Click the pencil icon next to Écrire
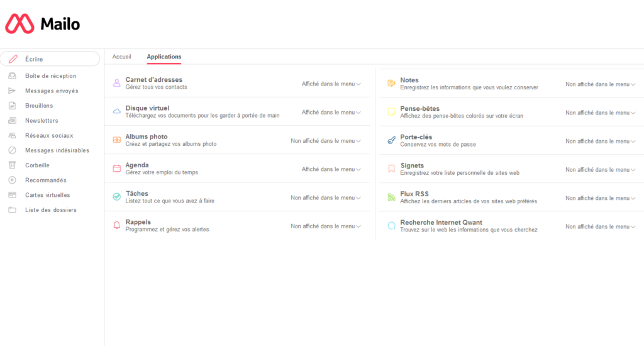Image resolution: width=644 pixels, height=346 pixels. [x=13, y=59]
